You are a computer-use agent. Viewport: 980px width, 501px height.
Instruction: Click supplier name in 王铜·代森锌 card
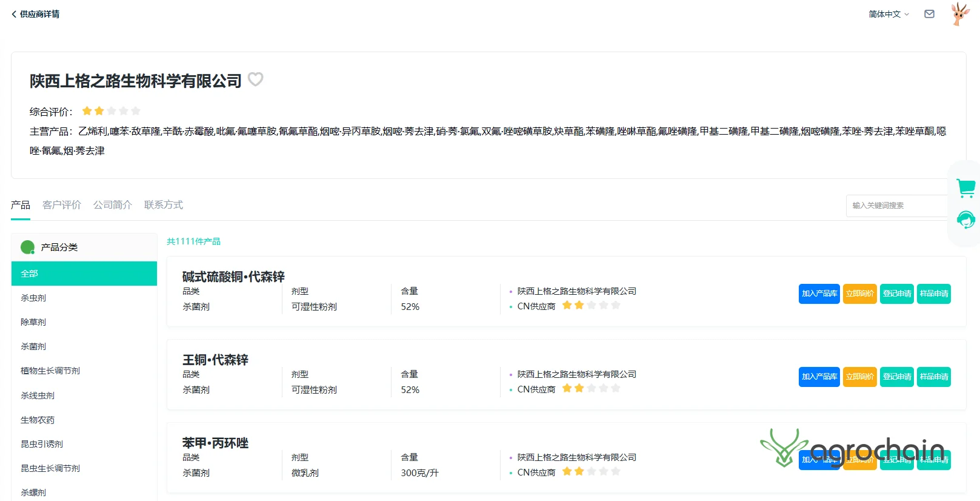[x=577, y=374]
